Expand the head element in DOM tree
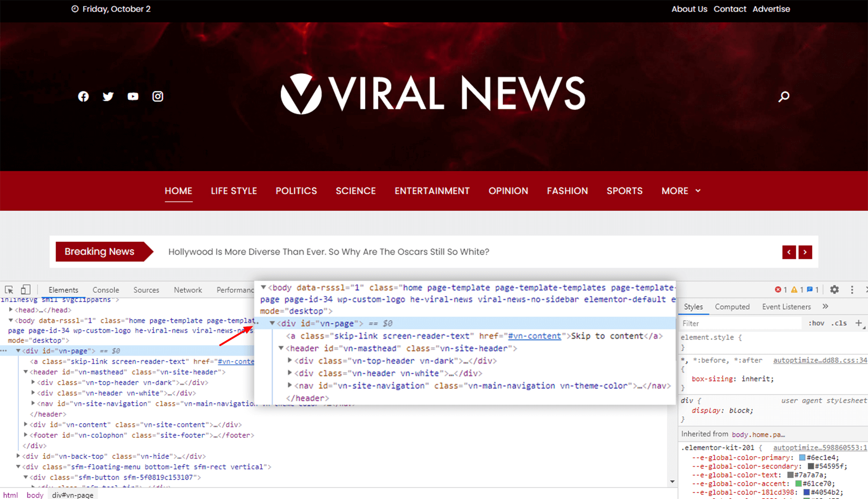The width and height of the screenshot is (868, 499). click(11, 310)
